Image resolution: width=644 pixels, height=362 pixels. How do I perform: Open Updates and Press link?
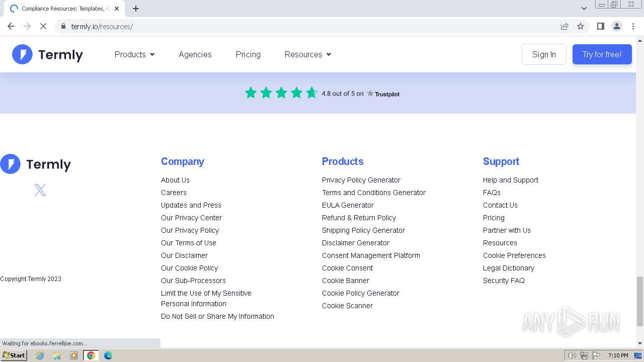click(191, 205)
